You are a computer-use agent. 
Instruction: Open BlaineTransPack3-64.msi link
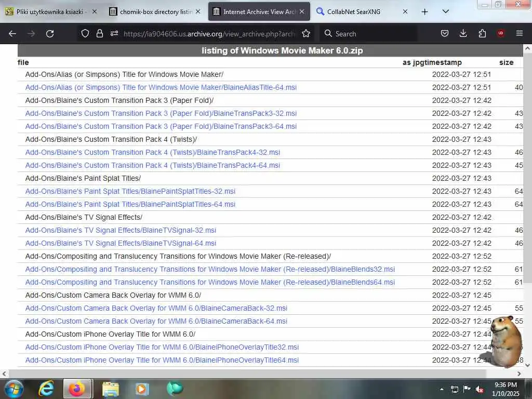161,126
